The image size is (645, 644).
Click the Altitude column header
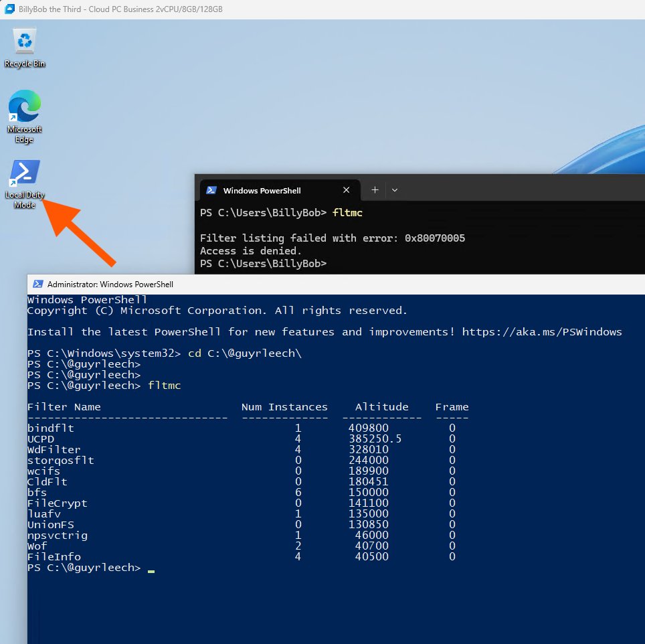click(382, 406)
